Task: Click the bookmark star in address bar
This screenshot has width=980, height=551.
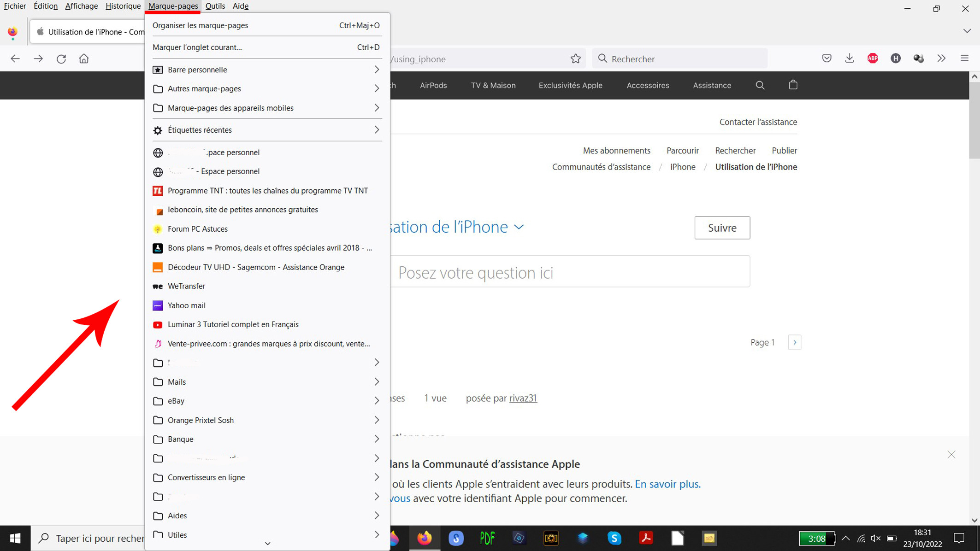Action: (x=575, y=59)
